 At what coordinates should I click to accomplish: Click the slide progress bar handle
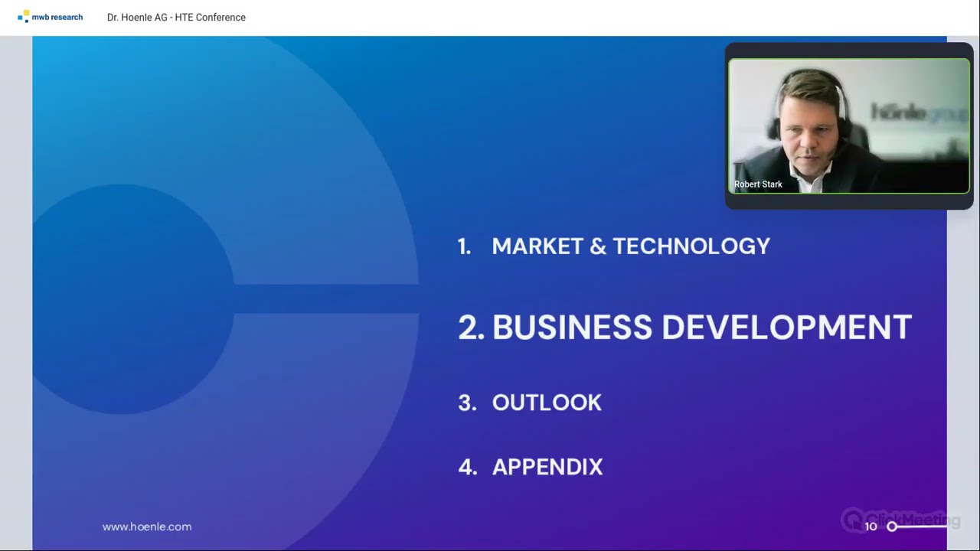click(x=892, y=527)
